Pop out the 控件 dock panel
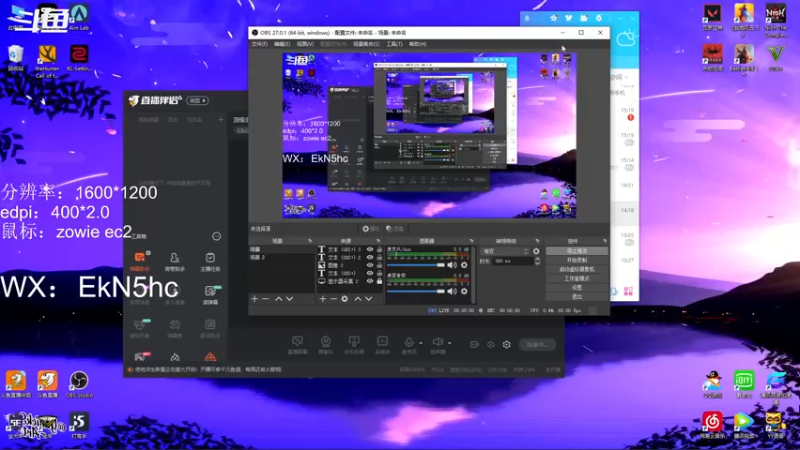The width and height of the screenshot is (800, 450). click(605, 241)
